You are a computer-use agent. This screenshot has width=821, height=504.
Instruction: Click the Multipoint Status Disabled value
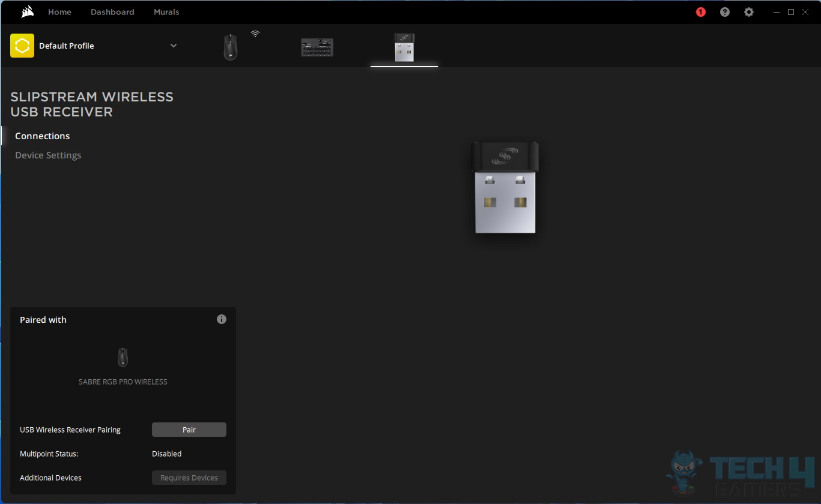(167, 454)
